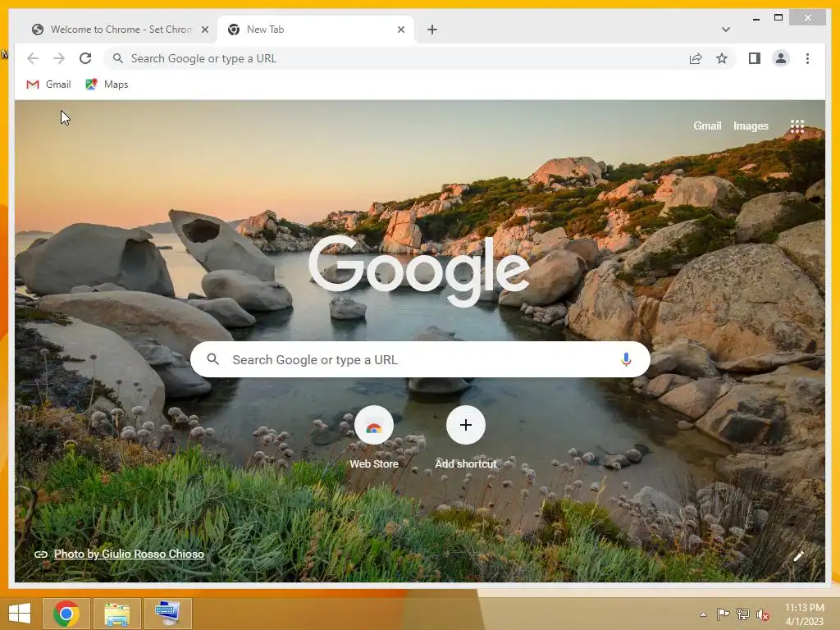Open the profile avatar menu
840x630 pixels.
tap(781, 58)
